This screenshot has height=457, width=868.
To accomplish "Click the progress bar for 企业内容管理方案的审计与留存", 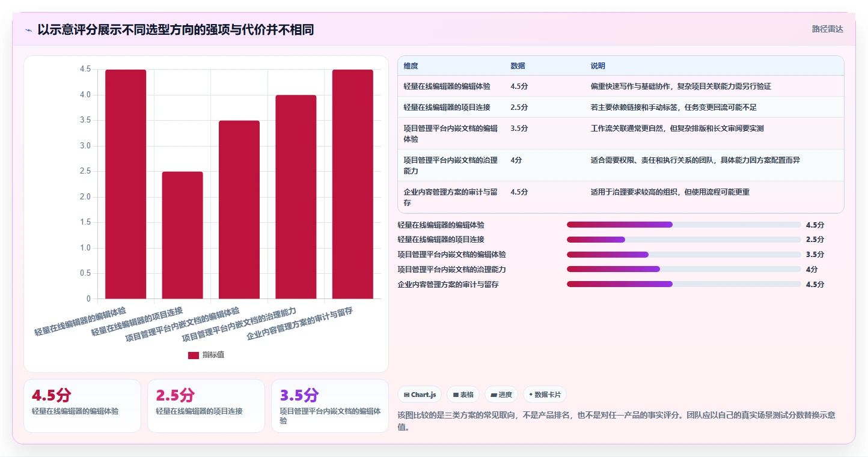I will click(684, 284).
